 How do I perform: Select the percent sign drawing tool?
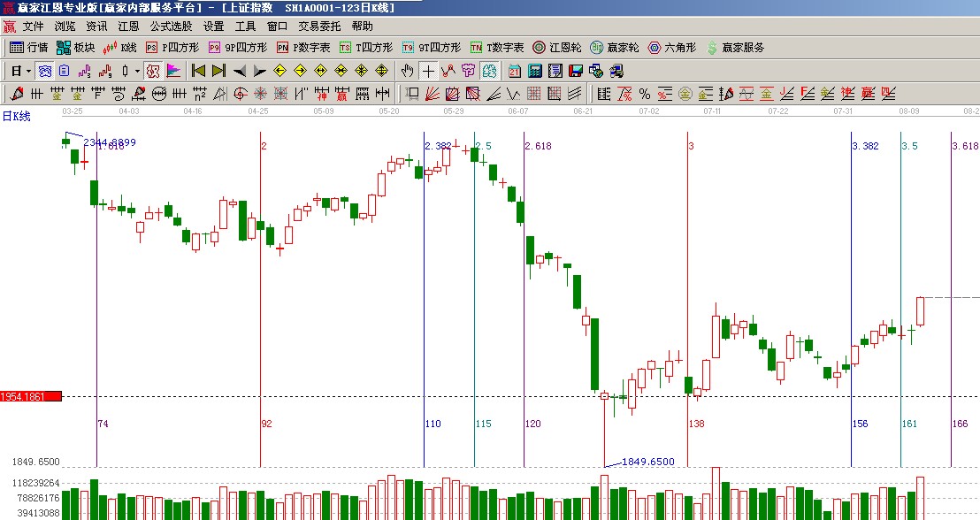point(644,94)
